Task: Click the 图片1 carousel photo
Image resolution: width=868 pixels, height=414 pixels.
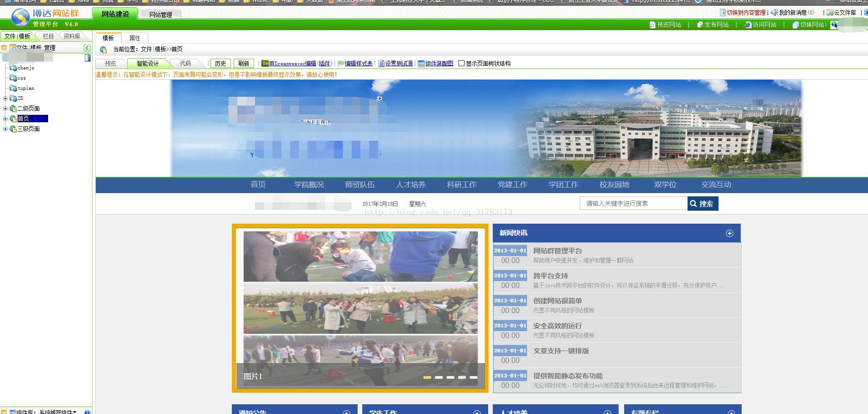Action: (360, 308)
